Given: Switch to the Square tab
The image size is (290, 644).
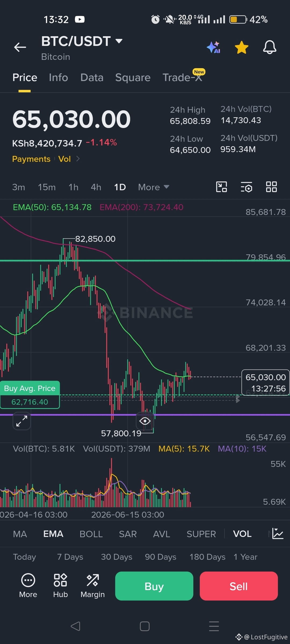Looking at the screenshot, I should [133, 78].
